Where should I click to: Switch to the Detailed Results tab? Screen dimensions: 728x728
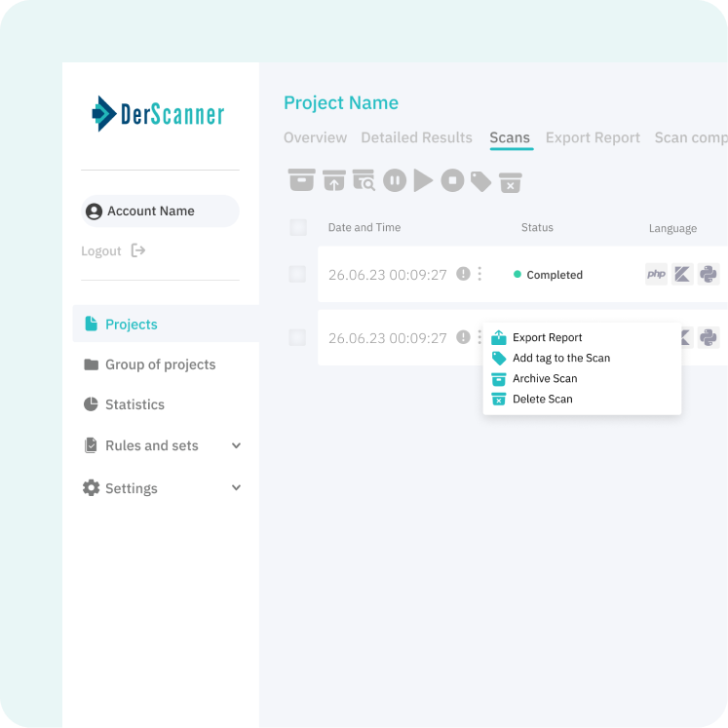point(416,137)
